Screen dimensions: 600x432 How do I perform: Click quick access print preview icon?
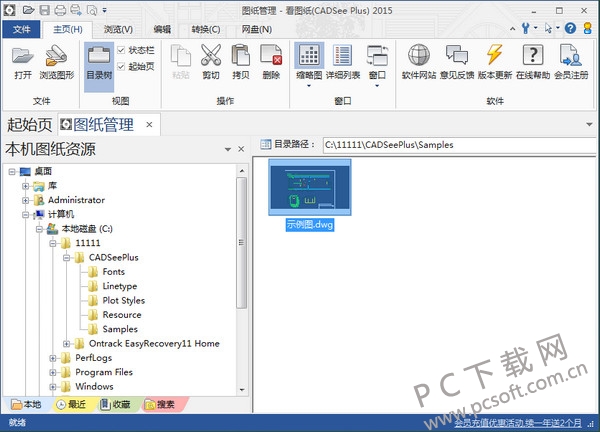tap(92, 10)
